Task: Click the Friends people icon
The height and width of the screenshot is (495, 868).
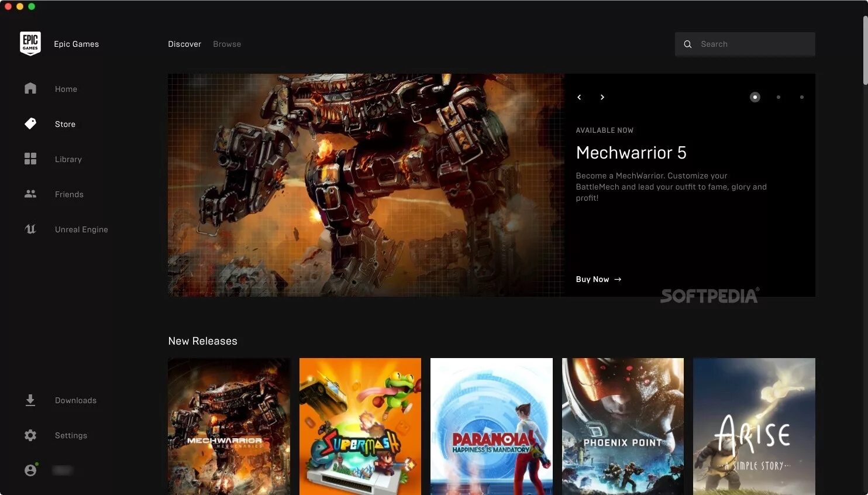Action: coord(30,194)
